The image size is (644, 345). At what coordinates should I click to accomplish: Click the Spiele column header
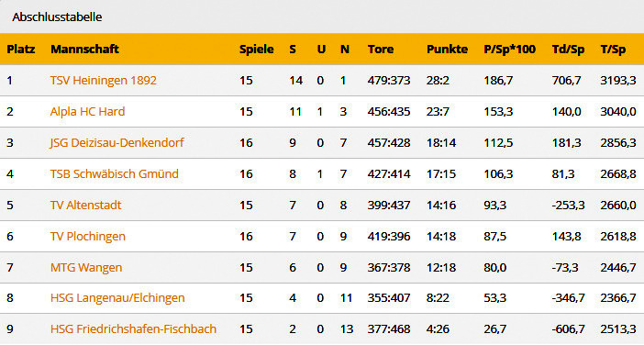pyautogui.click(x=256, y=50)
